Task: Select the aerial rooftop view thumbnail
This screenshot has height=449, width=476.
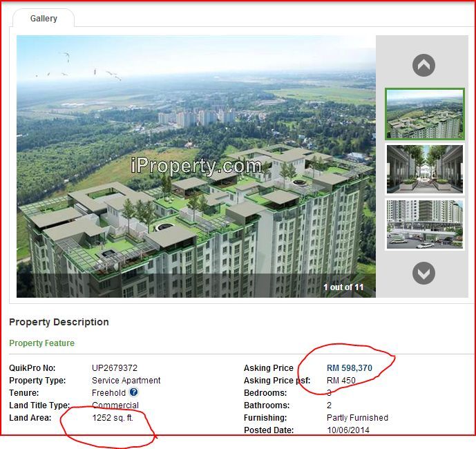Action: [x=424, y=114]
